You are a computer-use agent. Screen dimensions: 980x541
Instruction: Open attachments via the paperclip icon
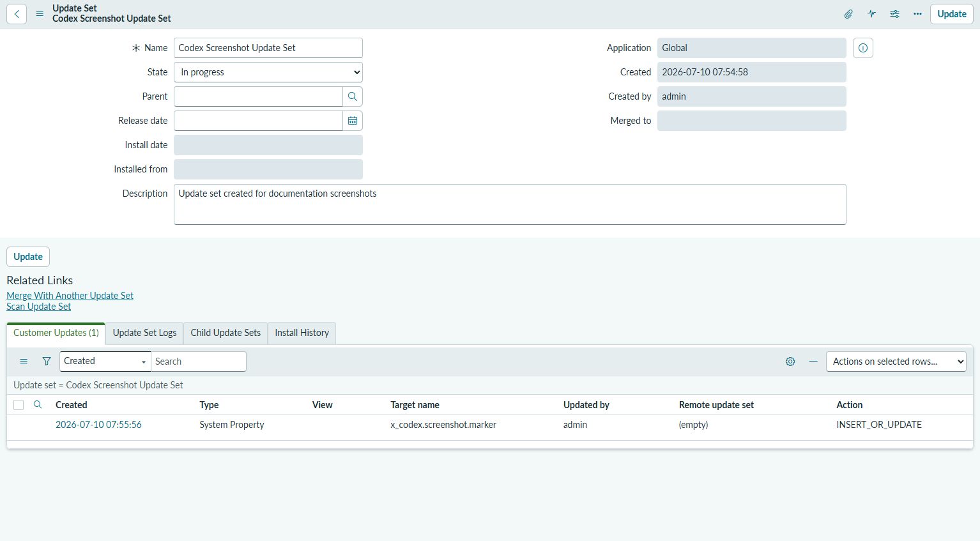(x=848, y=14)
